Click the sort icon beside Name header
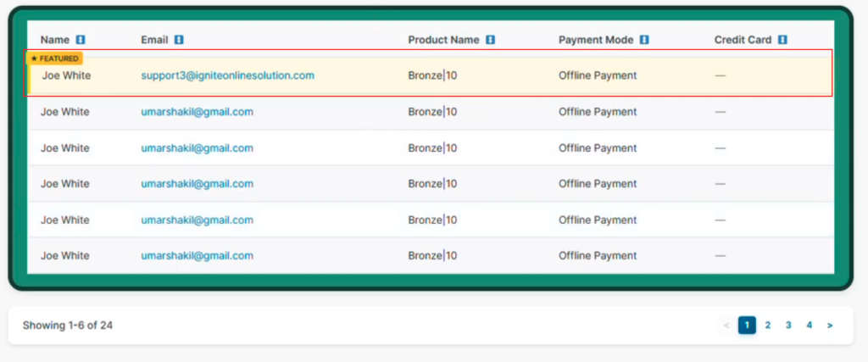 [x=81, y=40]
